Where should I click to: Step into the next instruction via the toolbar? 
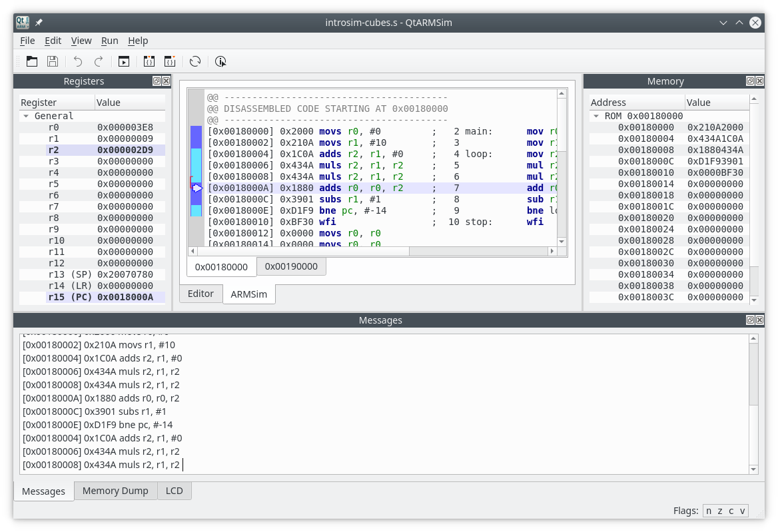coord(149,61)
